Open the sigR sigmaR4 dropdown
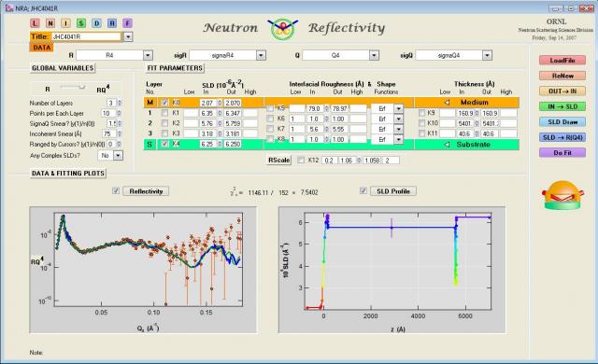598x364 pixels. point(261,55)
